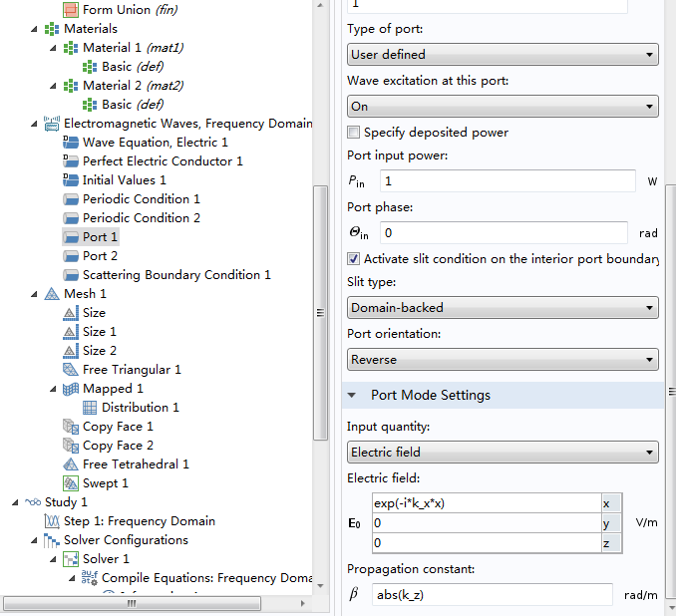
Task: Click the Free Tetrahedral 1 icon
Action: pos(70,464)
